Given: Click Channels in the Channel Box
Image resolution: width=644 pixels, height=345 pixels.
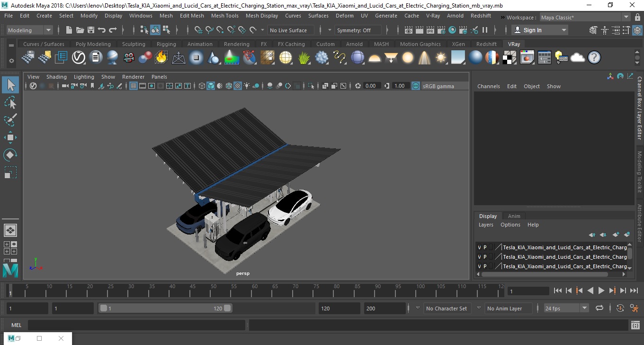Looking at the screenshot, I should click(488, 86).
